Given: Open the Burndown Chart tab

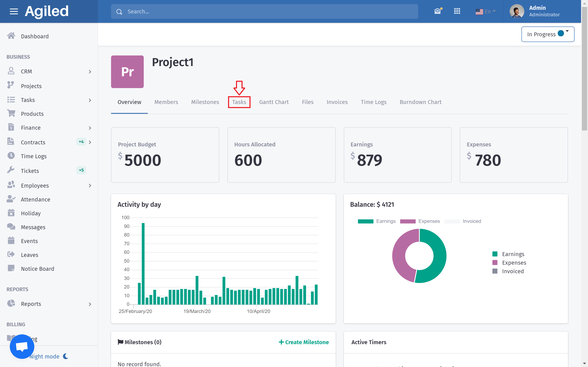Looking at the screenshot, I should (420, 102).
